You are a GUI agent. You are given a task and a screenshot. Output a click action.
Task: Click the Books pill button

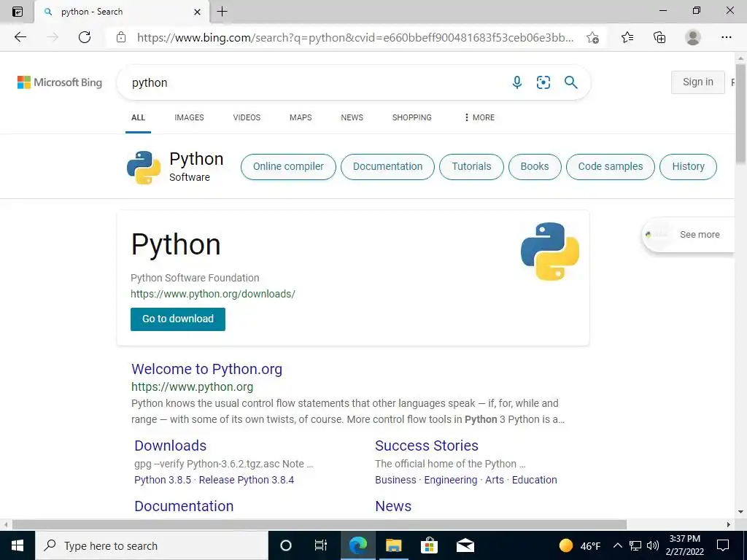(x=535, y=167)
